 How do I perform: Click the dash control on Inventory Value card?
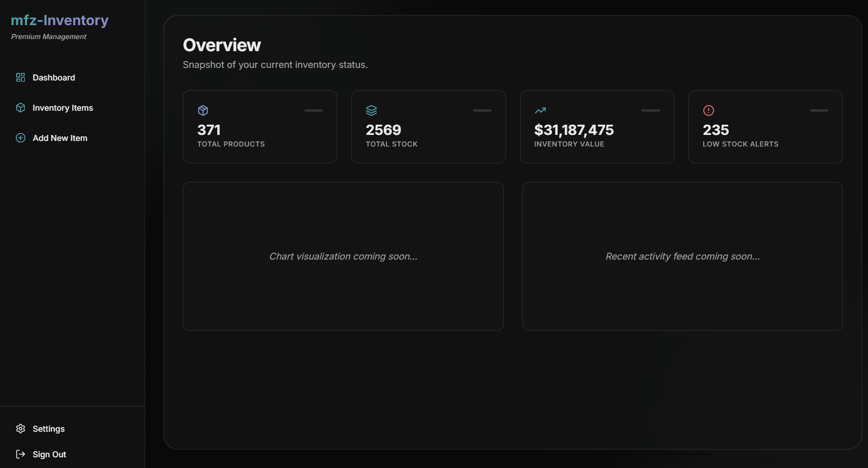[651, 110]
